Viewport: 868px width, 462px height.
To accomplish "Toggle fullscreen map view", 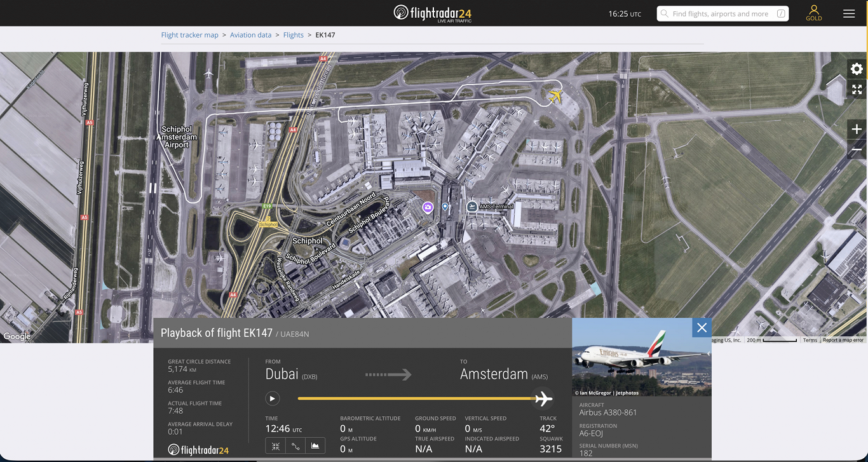I will (x=857, y=90).
